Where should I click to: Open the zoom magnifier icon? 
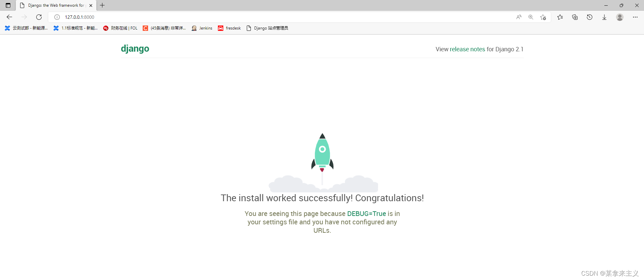[531, 17]
